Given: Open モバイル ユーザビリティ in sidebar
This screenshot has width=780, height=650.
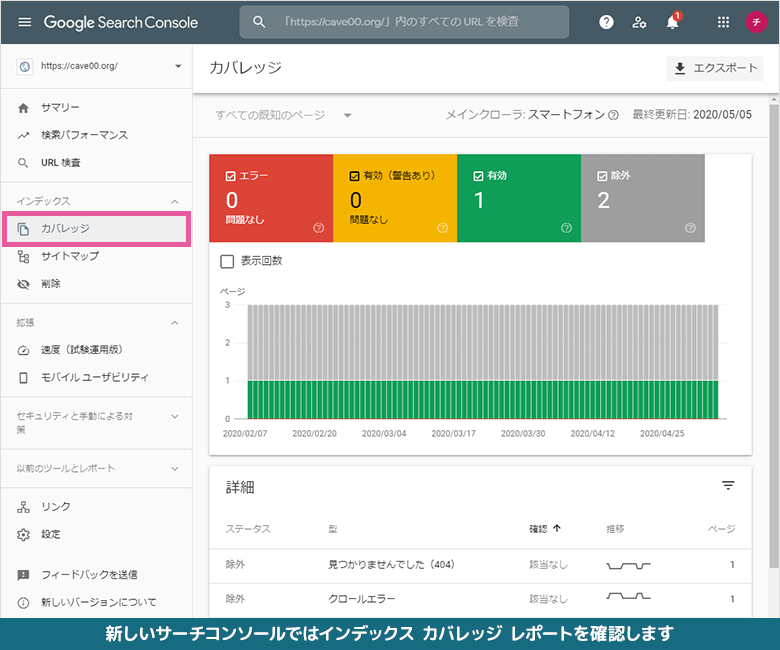Looking at the screenshot, I should tap(97, 377).
